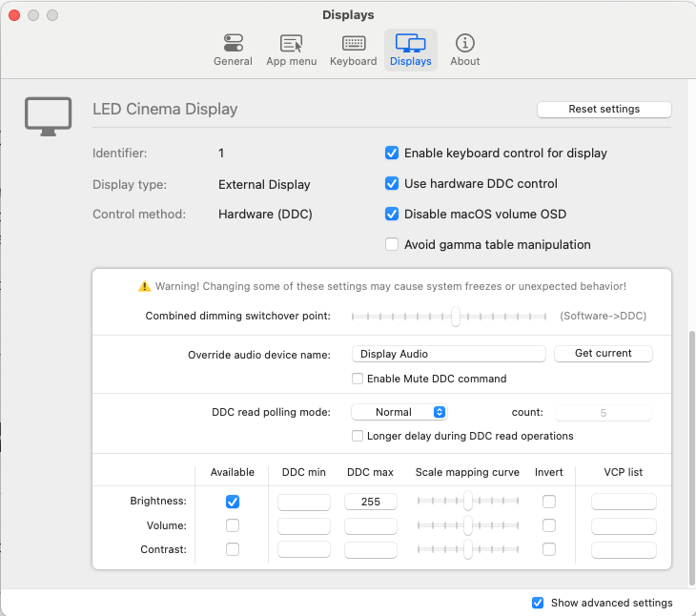Click the Volume VCP list field
This screenshot has height=616, width=696.
(x=624, y=526)
